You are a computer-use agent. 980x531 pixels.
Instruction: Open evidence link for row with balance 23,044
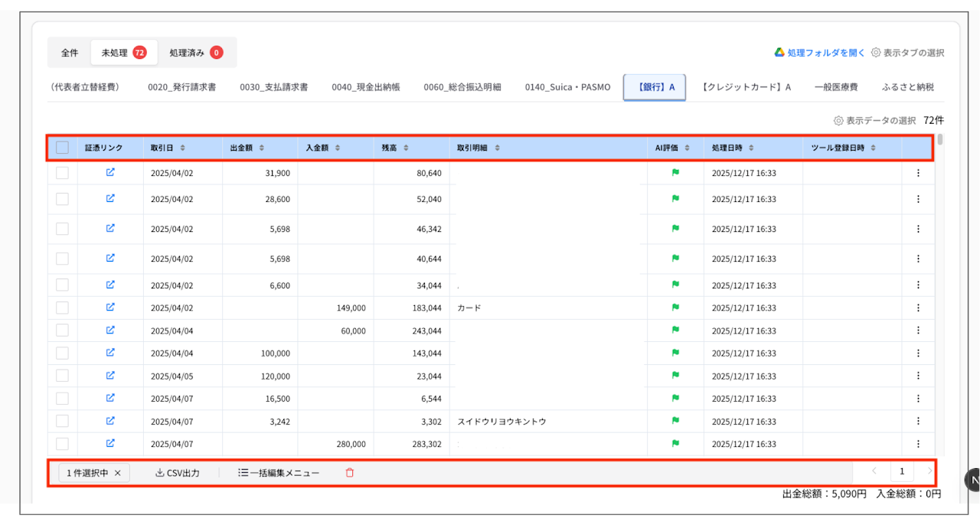(x=110, y=376)
